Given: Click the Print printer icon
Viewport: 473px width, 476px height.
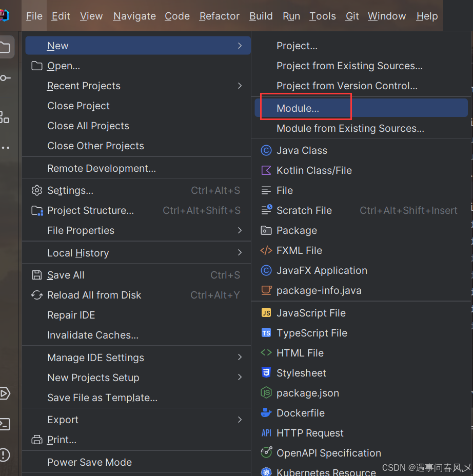Looking at the screenshot, I should click(37, 440).
